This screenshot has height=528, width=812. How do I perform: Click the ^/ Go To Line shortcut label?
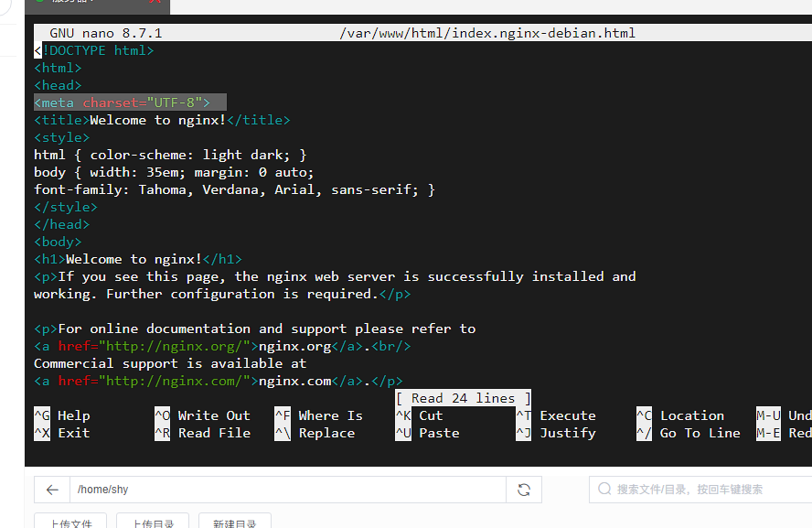coord(689,433)
